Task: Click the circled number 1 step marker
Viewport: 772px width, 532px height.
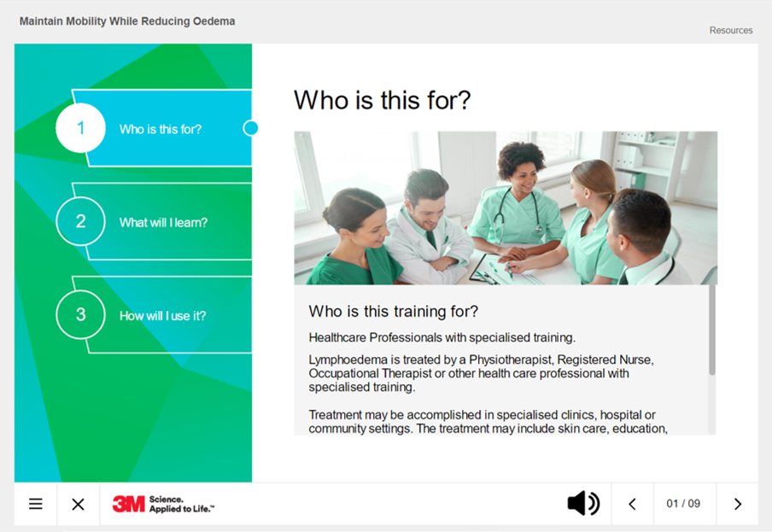Action: coord(81,128)
